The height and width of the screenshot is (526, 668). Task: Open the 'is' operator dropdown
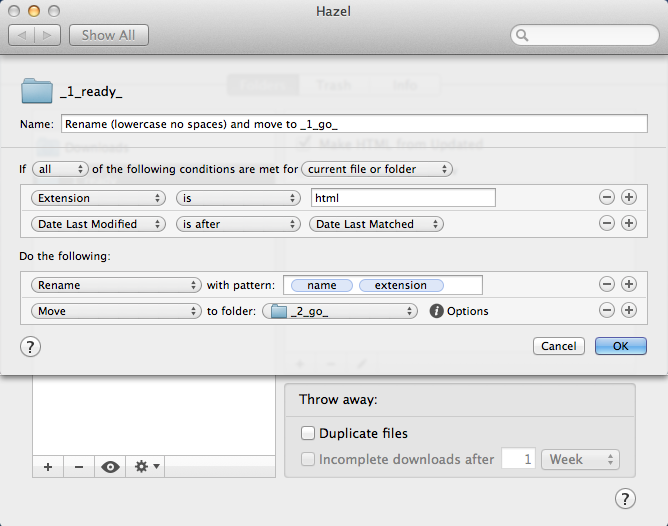(x=239, y=198)
